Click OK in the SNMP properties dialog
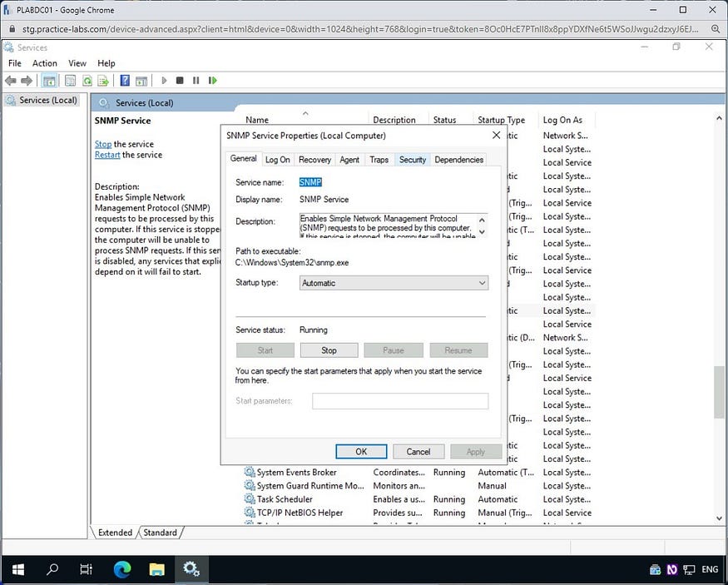728x585 pixels. [x=361, y=452]
